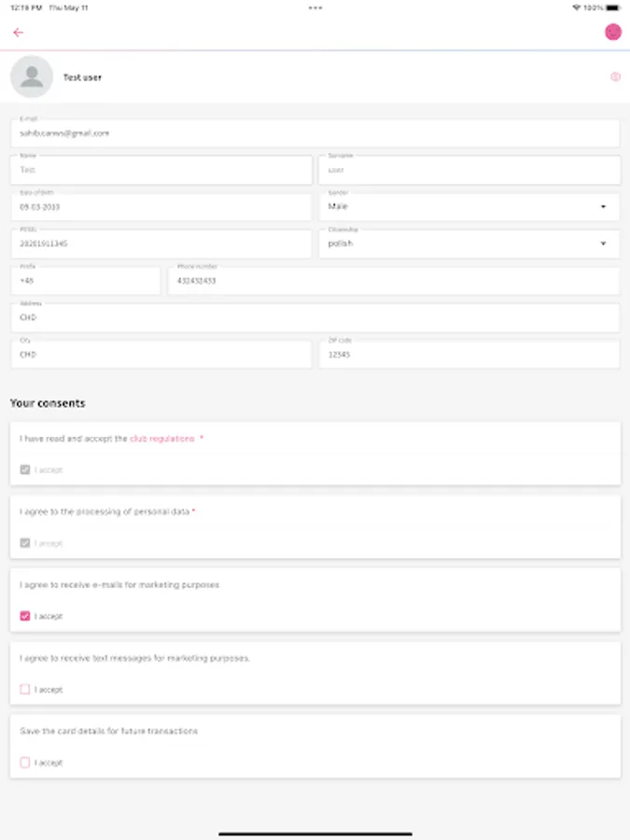Click the Phone number field

point(393,281)
